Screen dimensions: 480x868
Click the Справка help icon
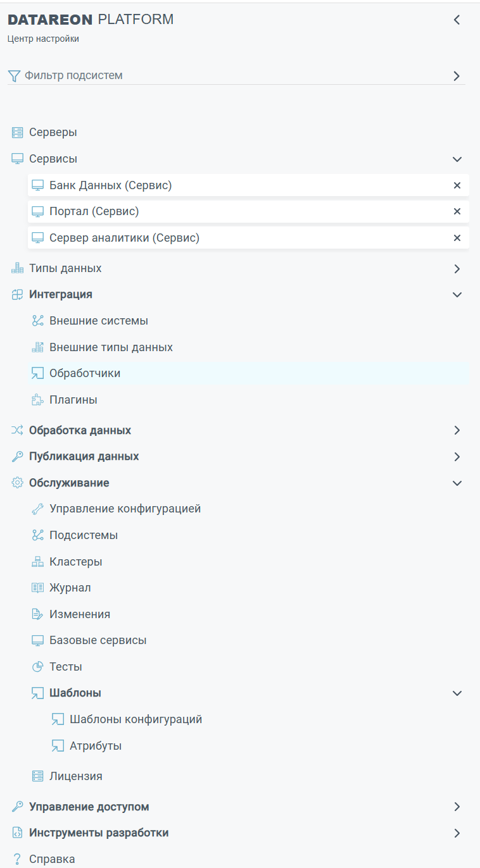tap(16, 859)
